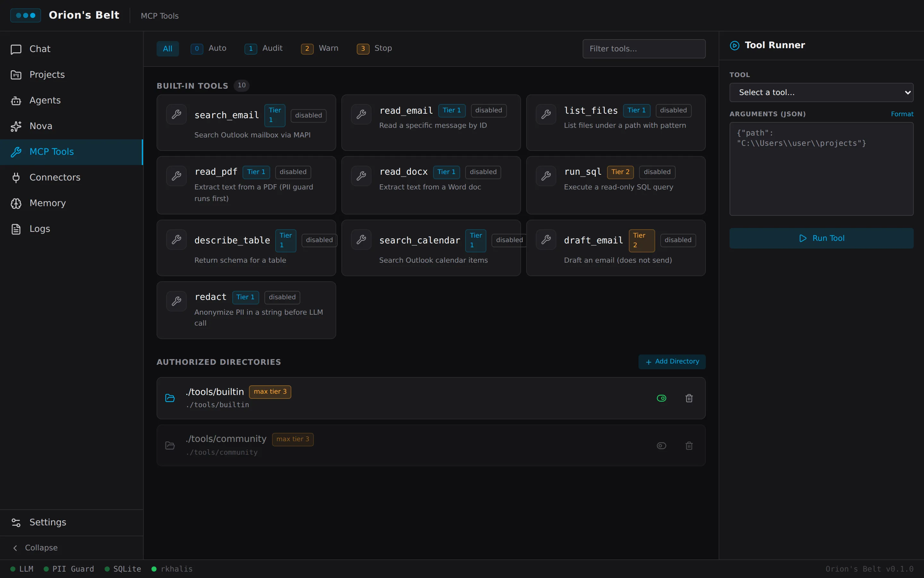Click the SQLite status indicator
Screen dimensions: 924x578
coord(123,569)
